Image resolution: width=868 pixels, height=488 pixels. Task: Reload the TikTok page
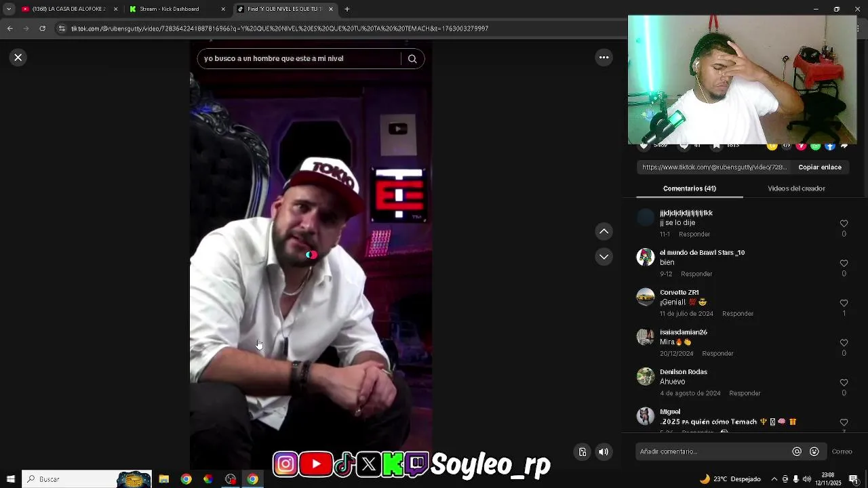(43, 28)
